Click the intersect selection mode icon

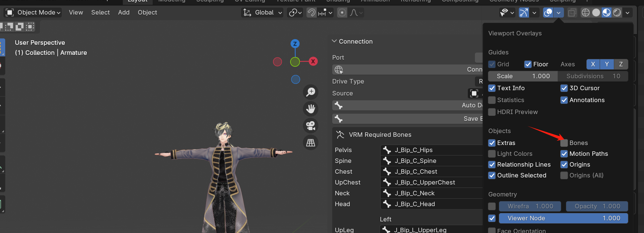(x=30, y=26)
